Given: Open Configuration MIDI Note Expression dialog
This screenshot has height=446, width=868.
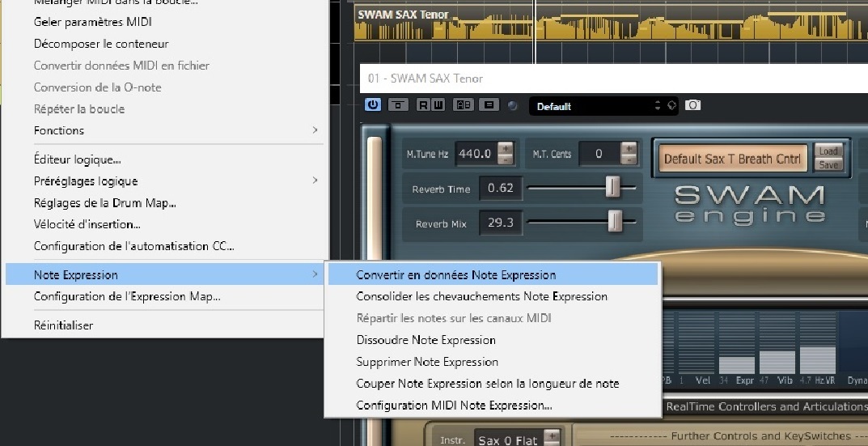Looking at the screenshot, I should [493, 405].
